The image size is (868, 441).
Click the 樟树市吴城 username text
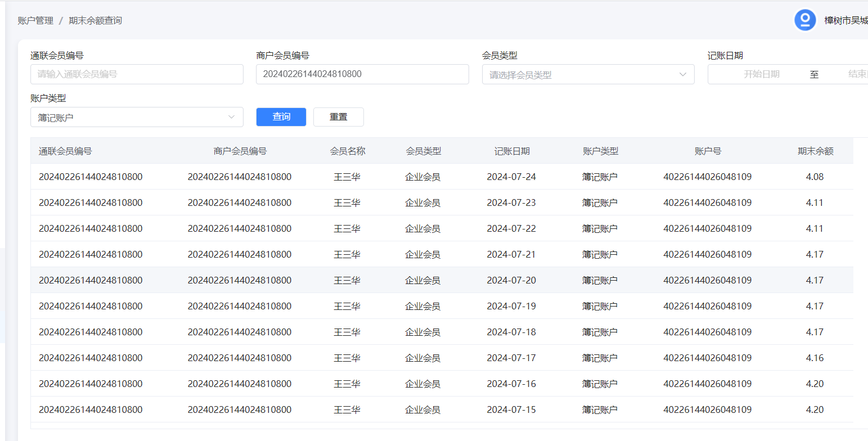846,20
